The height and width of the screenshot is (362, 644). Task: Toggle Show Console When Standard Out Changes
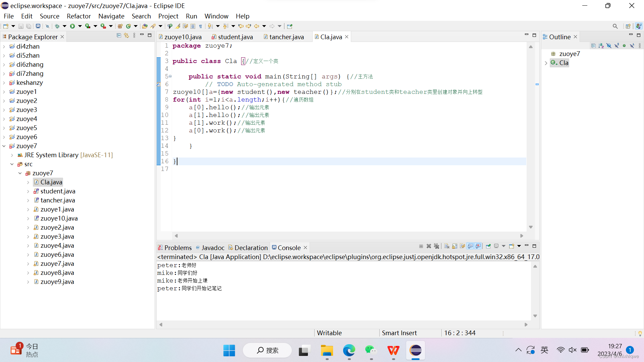click(470, 246)
